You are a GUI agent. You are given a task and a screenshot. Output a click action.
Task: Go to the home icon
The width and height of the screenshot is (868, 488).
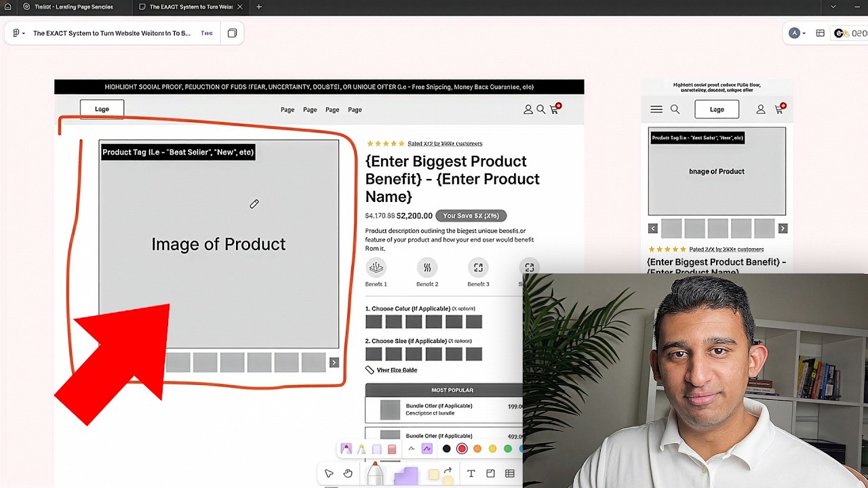[8, 7]
